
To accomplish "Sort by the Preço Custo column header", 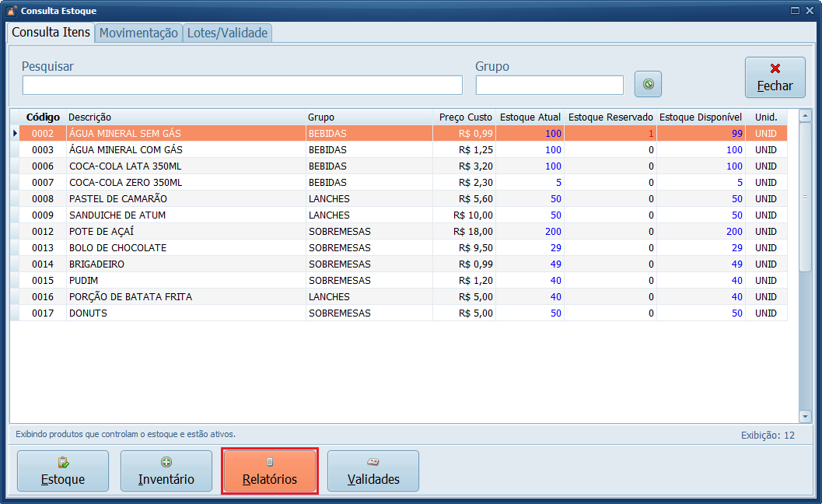I will point(465,117).
